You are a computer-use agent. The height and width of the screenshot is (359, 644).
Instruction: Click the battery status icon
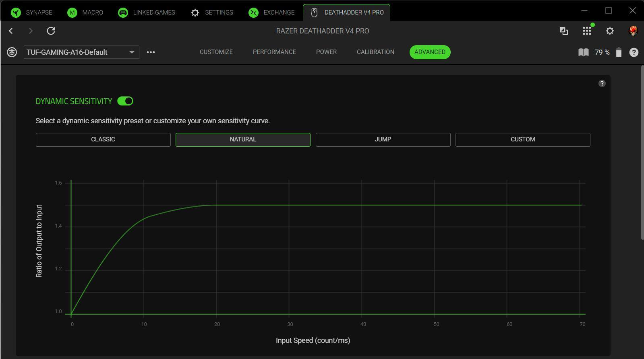coord(619,52)
